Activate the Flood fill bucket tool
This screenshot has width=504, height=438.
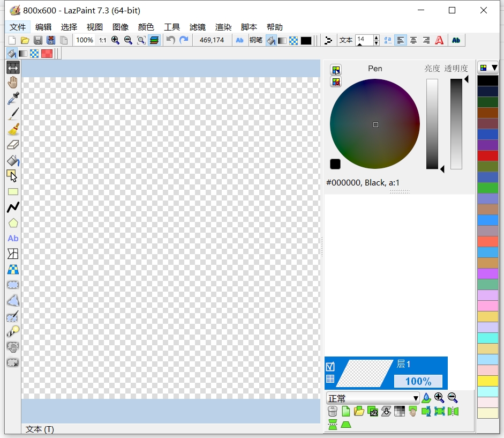coord(13,160)
